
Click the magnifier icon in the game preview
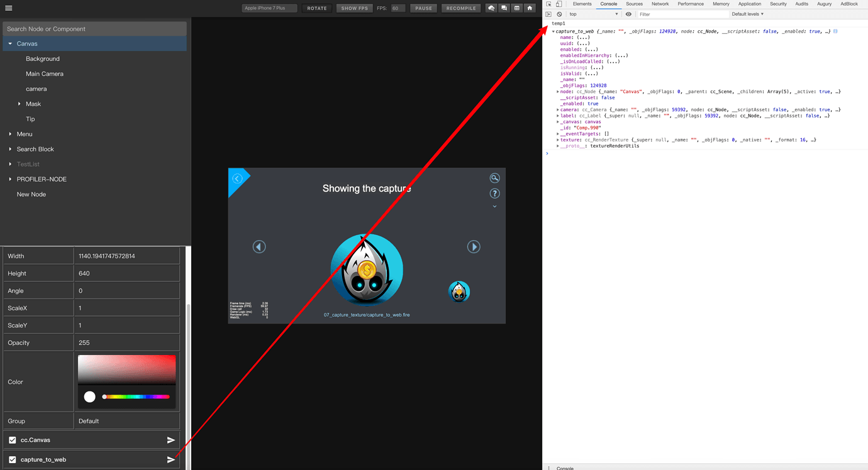[495, 178]
